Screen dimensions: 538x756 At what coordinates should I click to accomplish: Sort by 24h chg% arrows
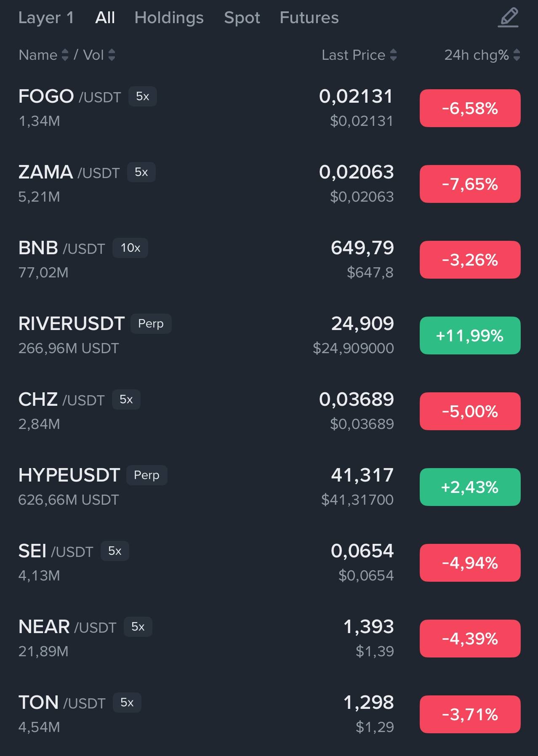[x=517, y=55]
